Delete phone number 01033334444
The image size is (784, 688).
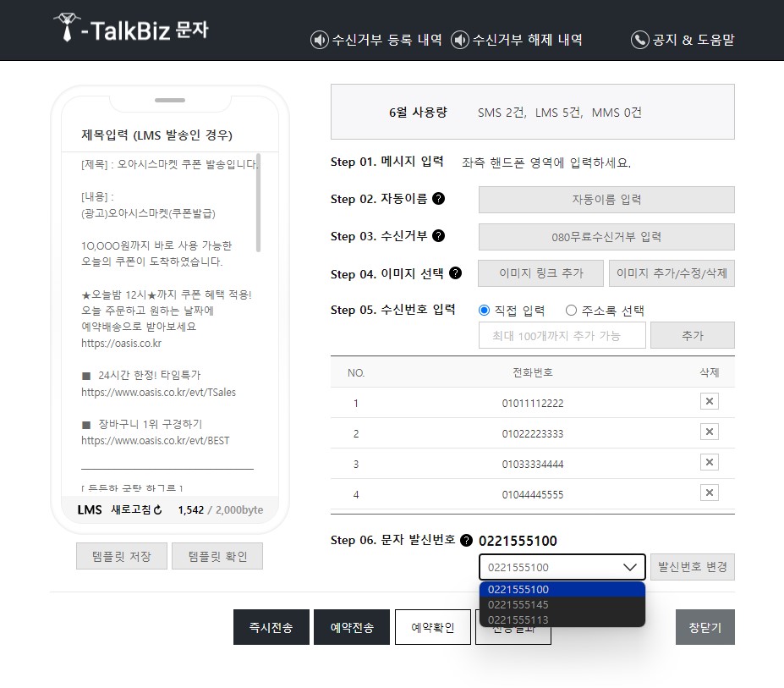pos(709,462)
